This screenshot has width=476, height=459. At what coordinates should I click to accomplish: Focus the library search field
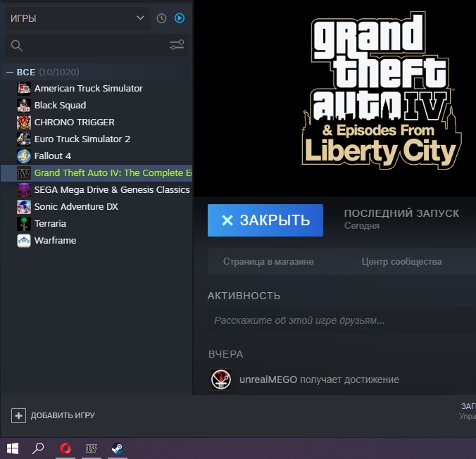pos(96,45)
